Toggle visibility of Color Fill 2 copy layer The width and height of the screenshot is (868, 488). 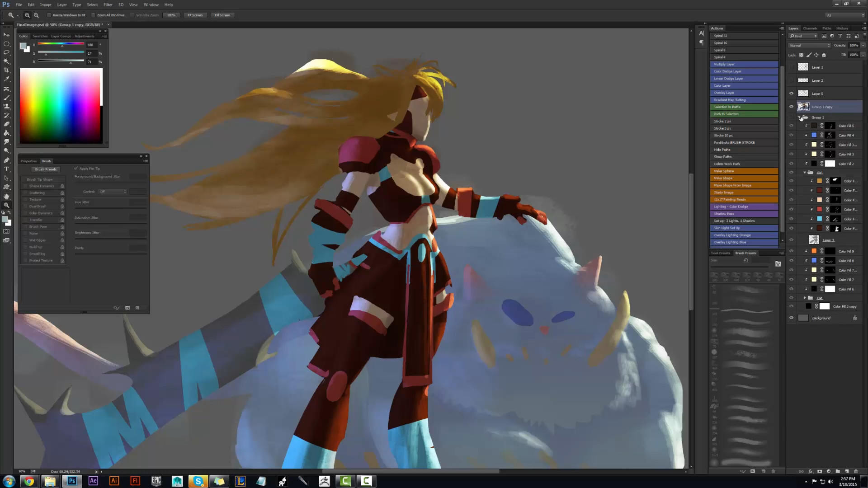click(x=791, y=306)
